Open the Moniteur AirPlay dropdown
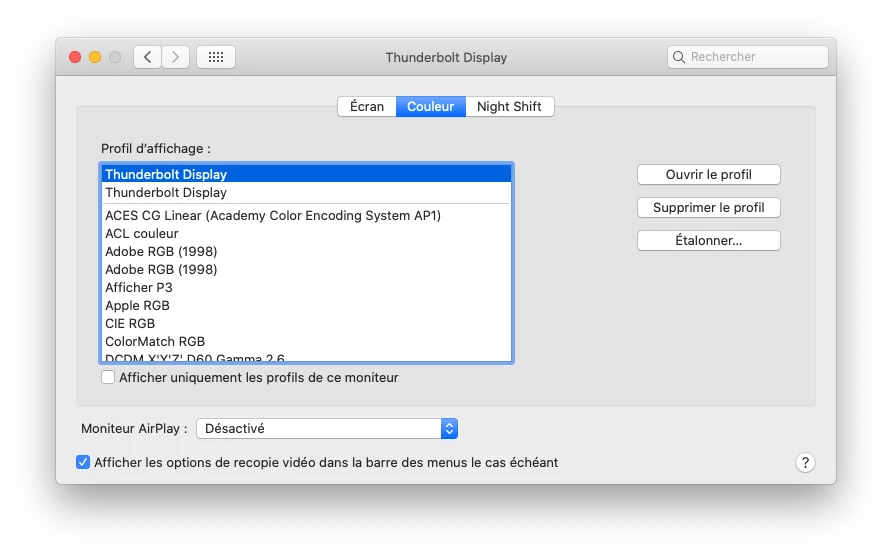892x558 pixels. 327,428
